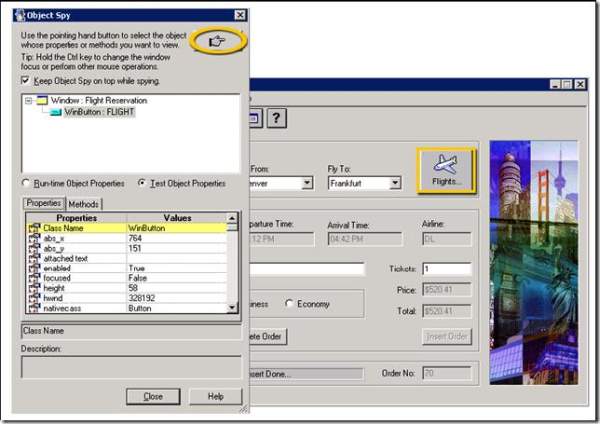Minimize the Flight Reservation window
This screenshot has height=424, width=600.
[555, 84]
